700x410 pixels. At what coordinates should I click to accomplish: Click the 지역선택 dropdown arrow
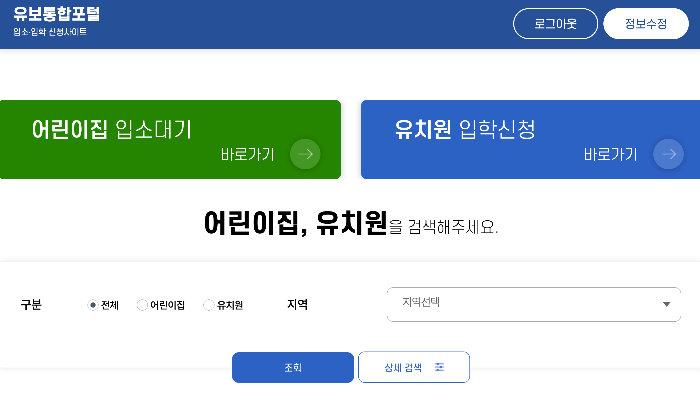click(667, 304)
